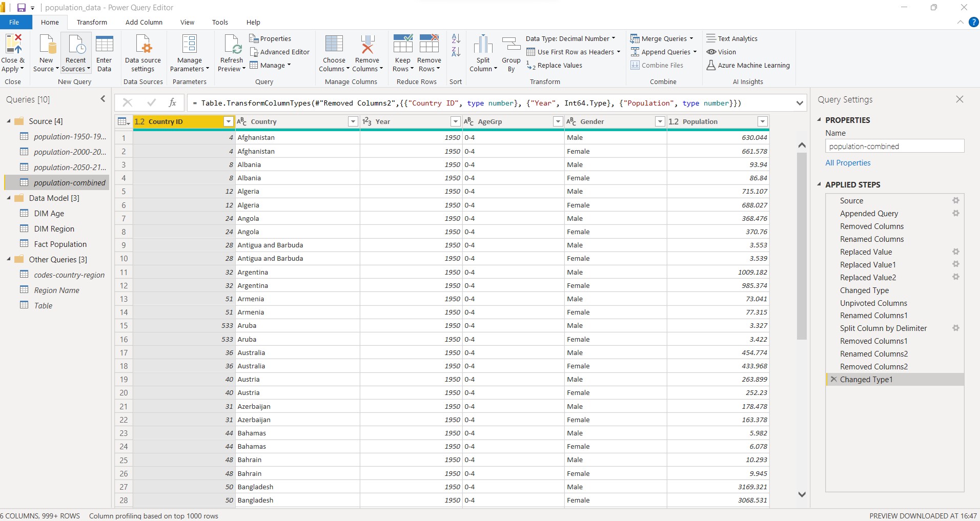Sort the column descending
The width and height of the screenshot is (980, 521).
point(456,51)
